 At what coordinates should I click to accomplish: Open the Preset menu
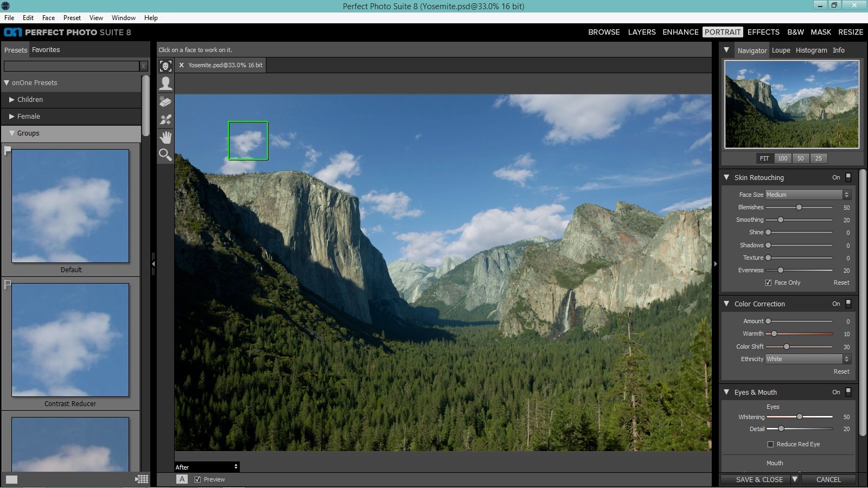click(72, 18)
